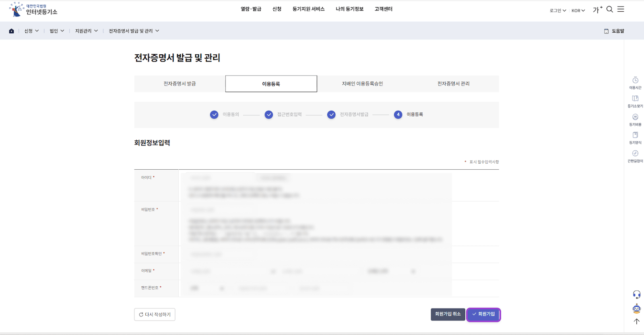The height and width of the screenshot is (335, 644).
Task: Open the chatbot robot icon
Action: [x=636, y=308]
